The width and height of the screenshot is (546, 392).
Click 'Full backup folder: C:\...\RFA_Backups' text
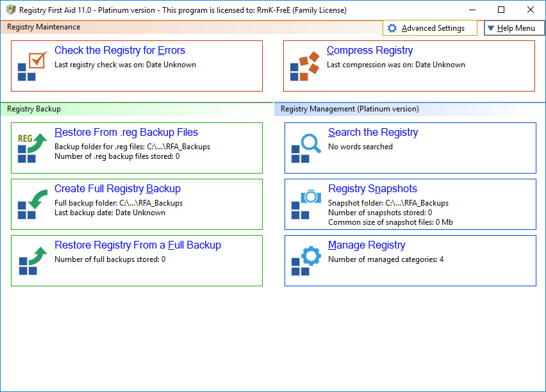pyautogui.click(x=119, y=203)
